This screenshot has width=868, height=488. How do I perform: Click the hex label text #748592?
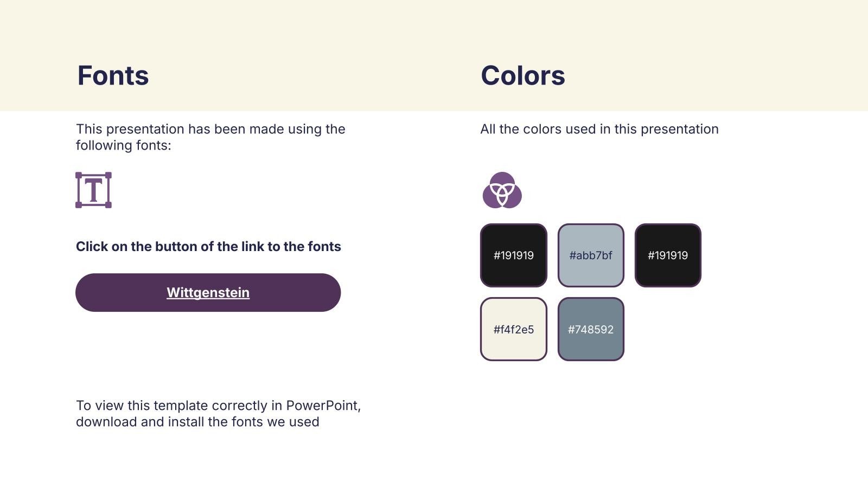coord(591,330)
